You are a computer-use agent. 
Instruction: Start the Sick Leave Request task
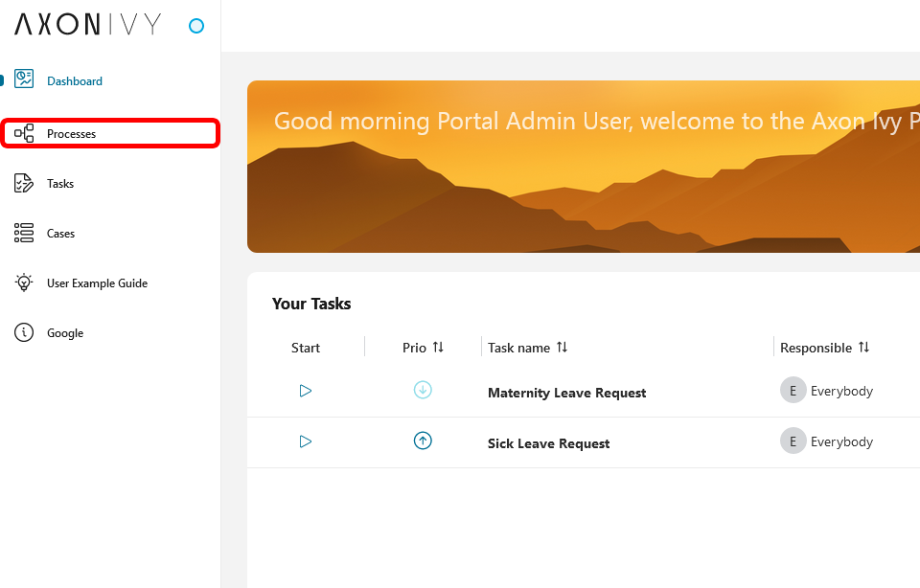[305, 441]
